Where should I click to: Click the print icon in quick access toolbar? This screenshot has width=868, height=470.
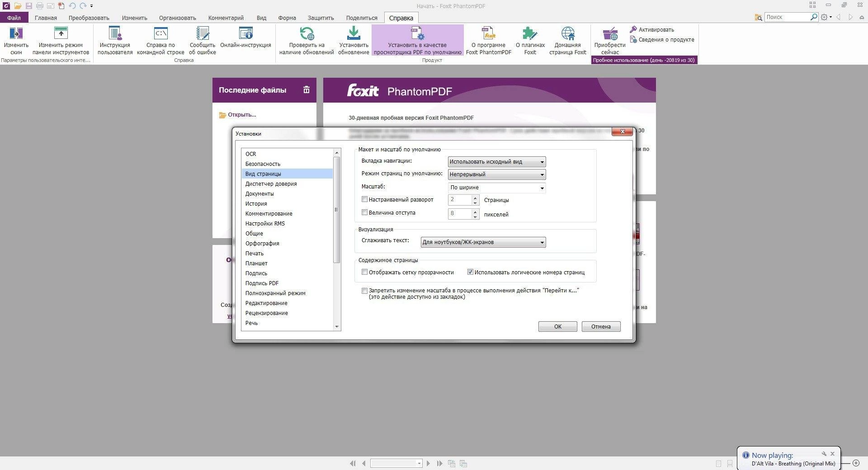[x=39, y=6]
